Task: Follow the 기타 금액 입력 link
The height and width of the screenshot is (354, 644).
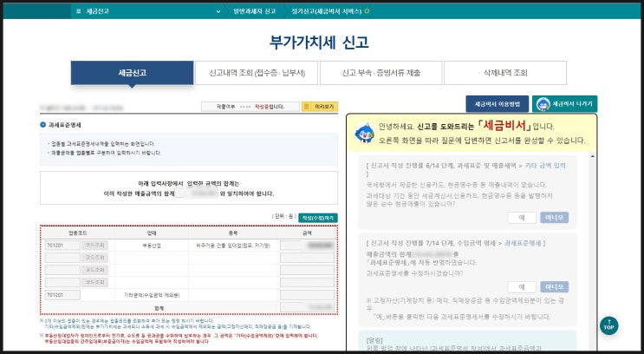Action: tap(545, 166)
